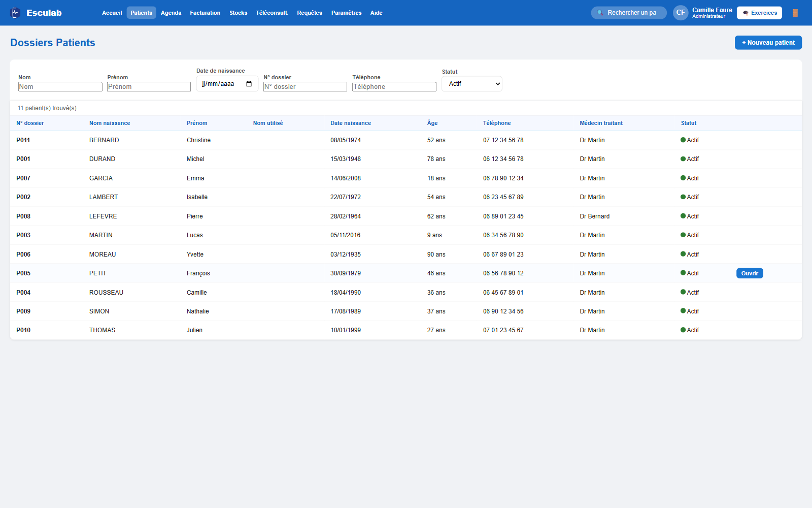The height and width of the screenshot is (508, 812).
Task: Click the Actif status in the THOMAS row
Action: pos(690,330)
